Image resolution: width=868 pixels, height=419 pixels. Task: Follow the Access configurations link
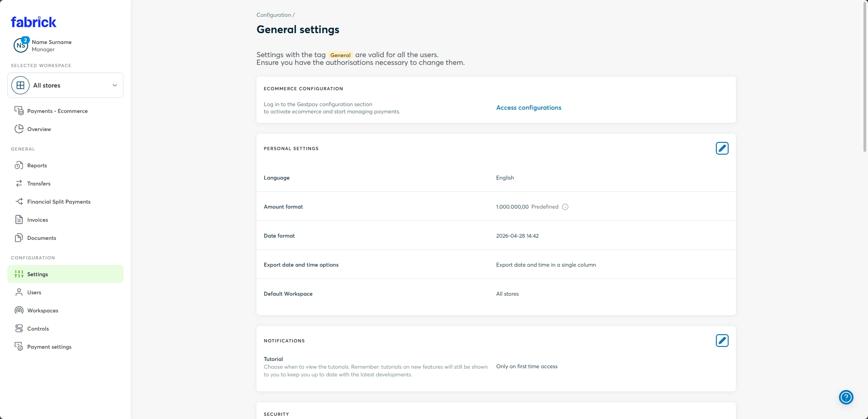coord(528,107)
